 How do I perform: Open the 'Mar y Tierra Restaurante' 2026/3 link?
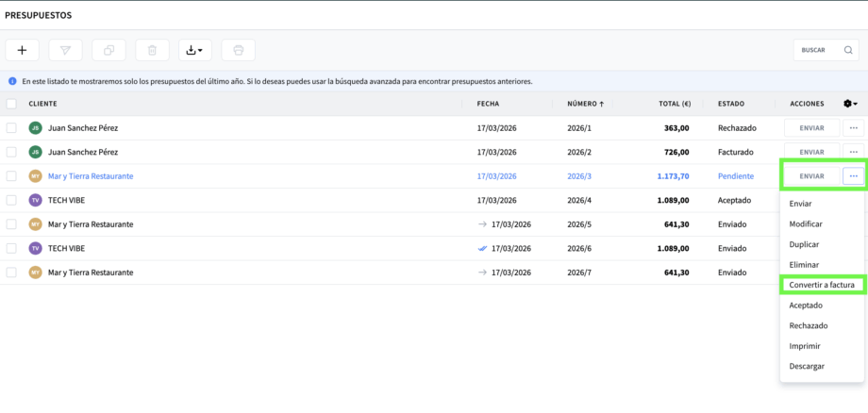click(91, 176)
